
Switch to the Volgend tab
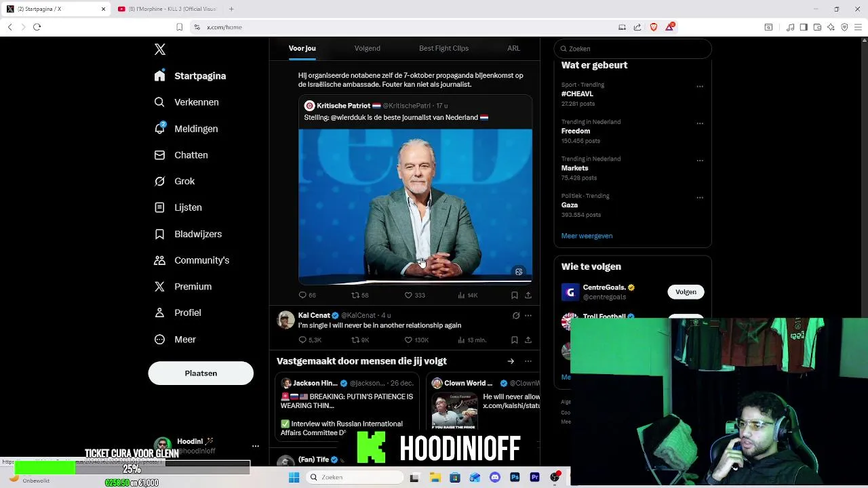[368, 48]
